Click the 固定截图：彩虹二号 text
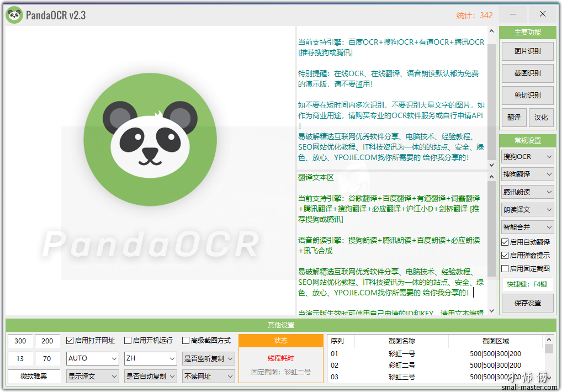Viewport: 562px width, 392px height. (281, 372)
